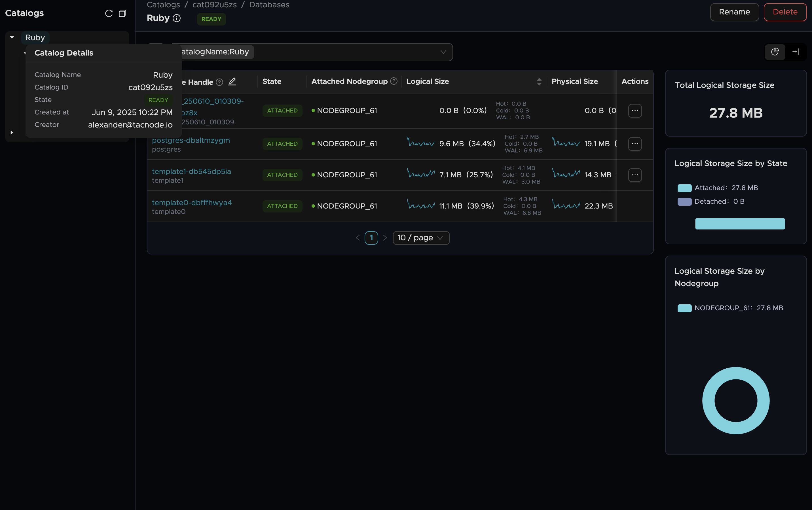This screenshot has width=812, height=510.
Task: Click the Databases breadcrumb item
Action: click(x=269, y=5)
